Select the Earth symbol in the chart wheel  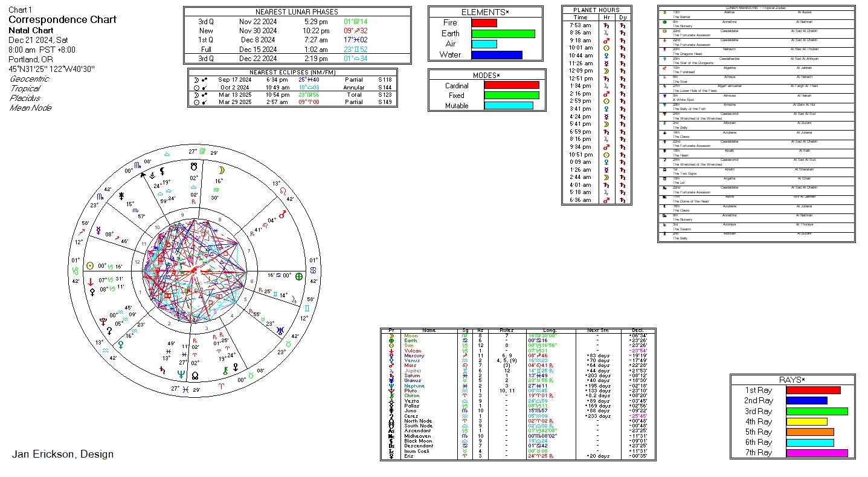(299, 276)
